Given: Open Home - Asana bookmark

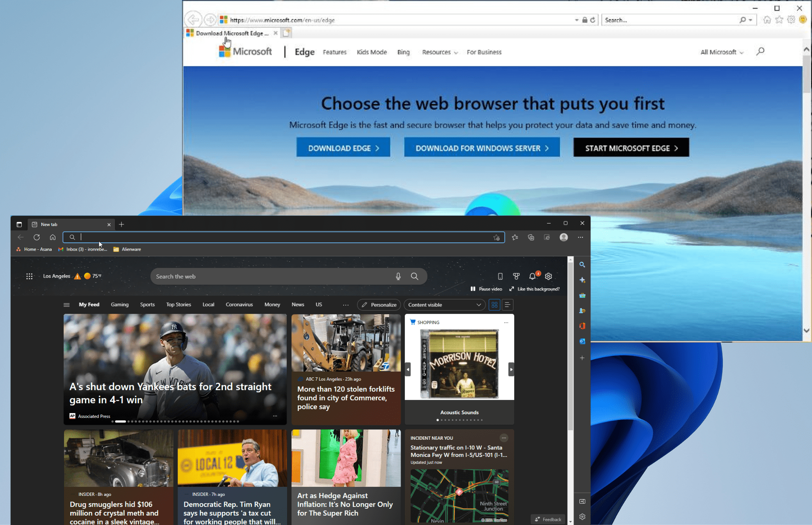Looking at the screenshot, I should coord(34,249).
